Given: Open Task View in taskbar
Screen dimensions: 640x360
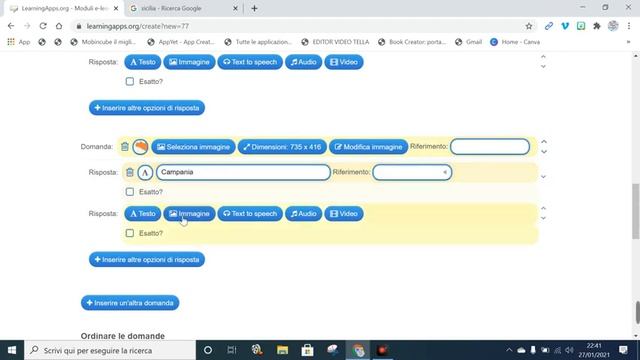Looking at the screenshot, I should pos(232,350).
